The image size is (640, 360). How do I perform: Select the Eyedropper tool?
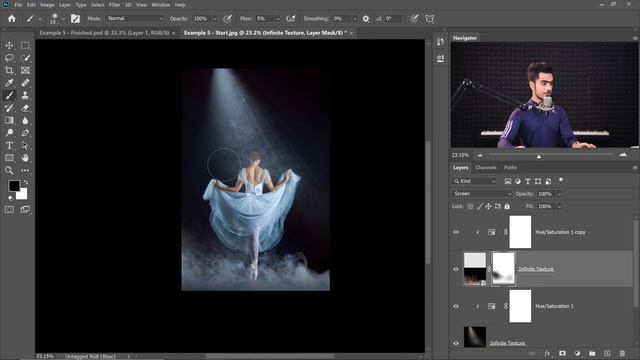9,83
